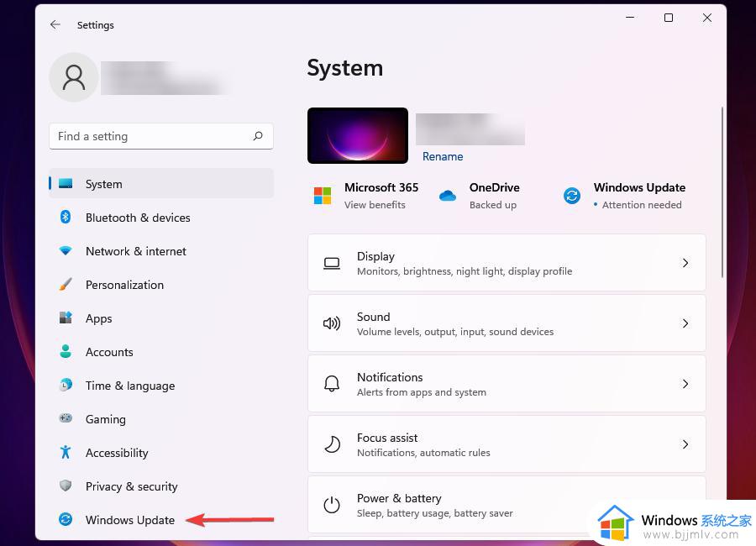Open Power & battery settings card
The width and height of the screenshot is (756, 546).
coord(507,505)
